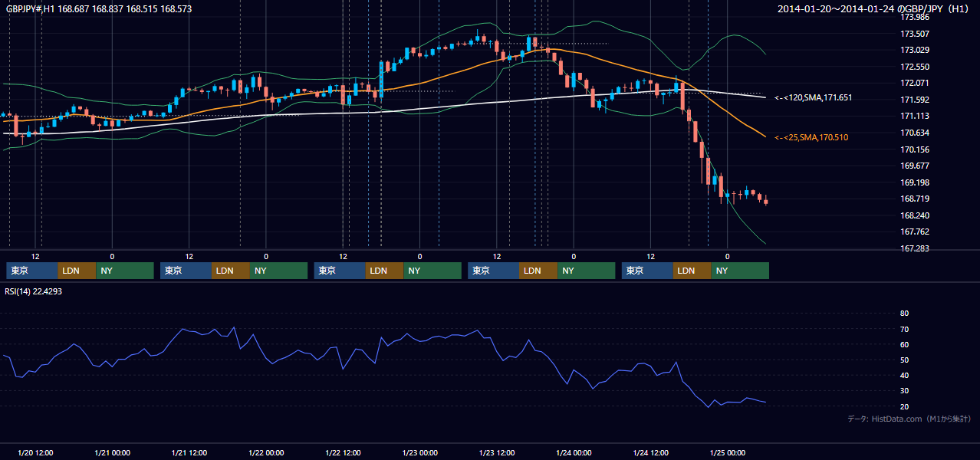Click price axis label 169.677

pyautogui.click(x=915, y=166)
